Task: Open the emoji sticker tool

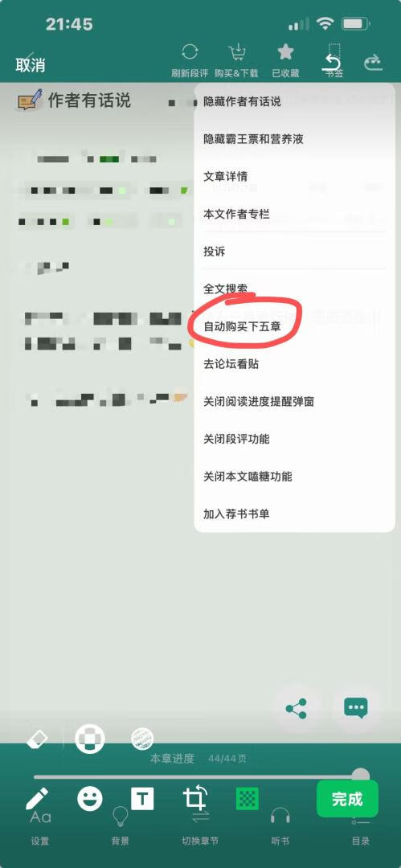Action: coord(90,799)
